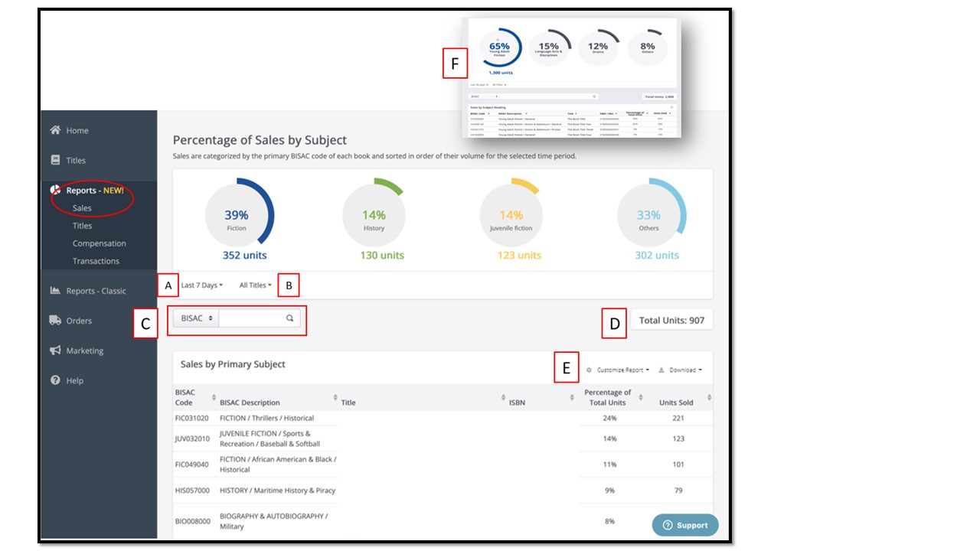Click the HIS057000 code cell
980x551 pixels.
coord(192,491)
